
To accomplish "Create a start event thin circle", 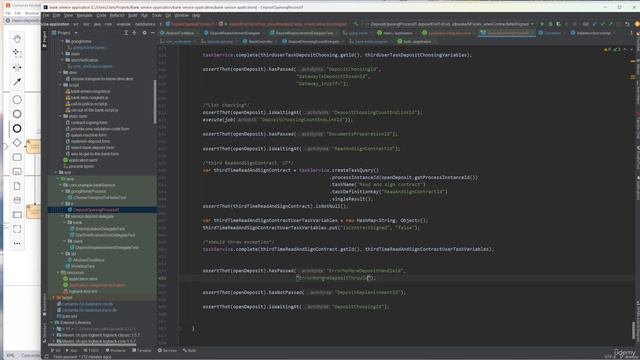I will (17, 100).
